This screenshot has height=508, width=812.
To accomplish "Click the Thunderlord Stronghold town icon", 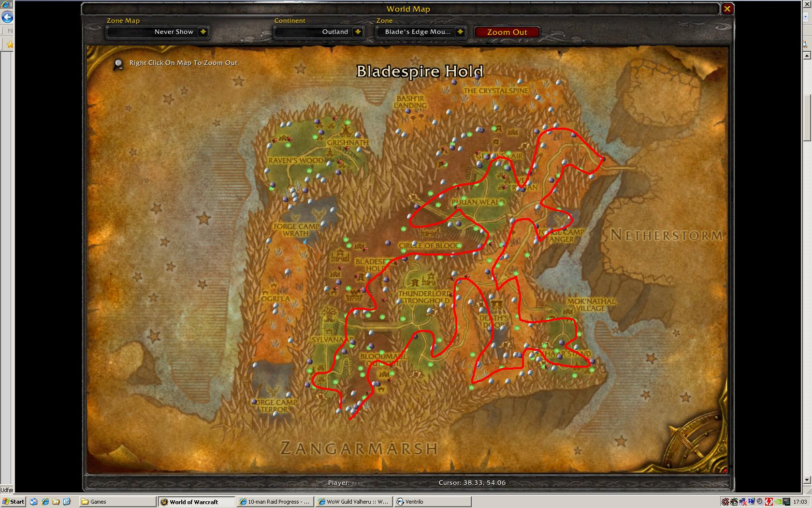I will pos(429,280).
